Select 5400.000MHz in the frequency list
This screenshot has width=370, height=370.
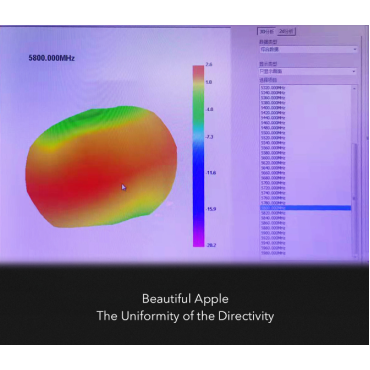tap(273, 108)
